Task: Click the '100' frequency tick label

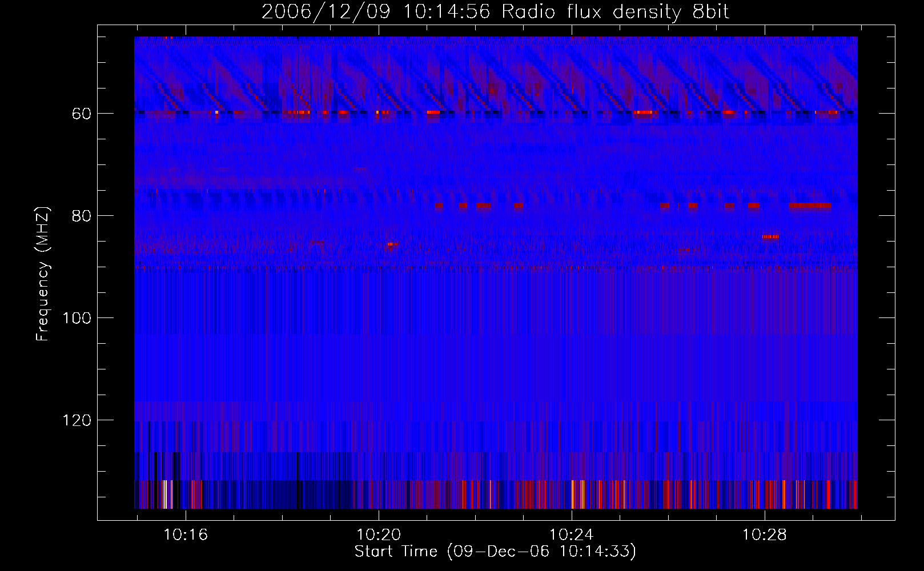Action: tap(77, 318)
